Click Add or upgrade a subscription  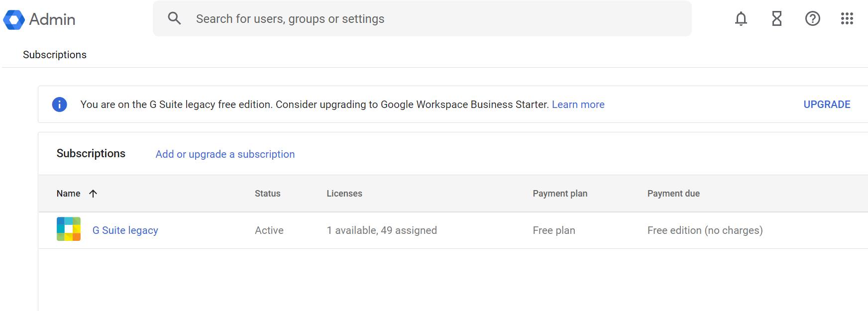coord(225,154)
